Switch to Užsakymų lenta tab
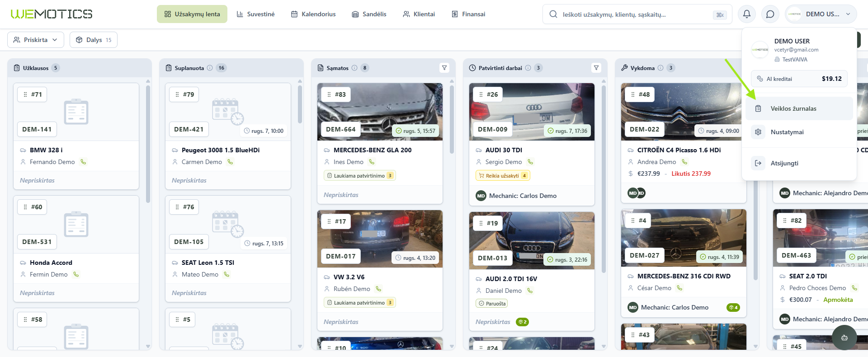Image resolution: width=868 pixels, height=357 pixels. [192, 14]
